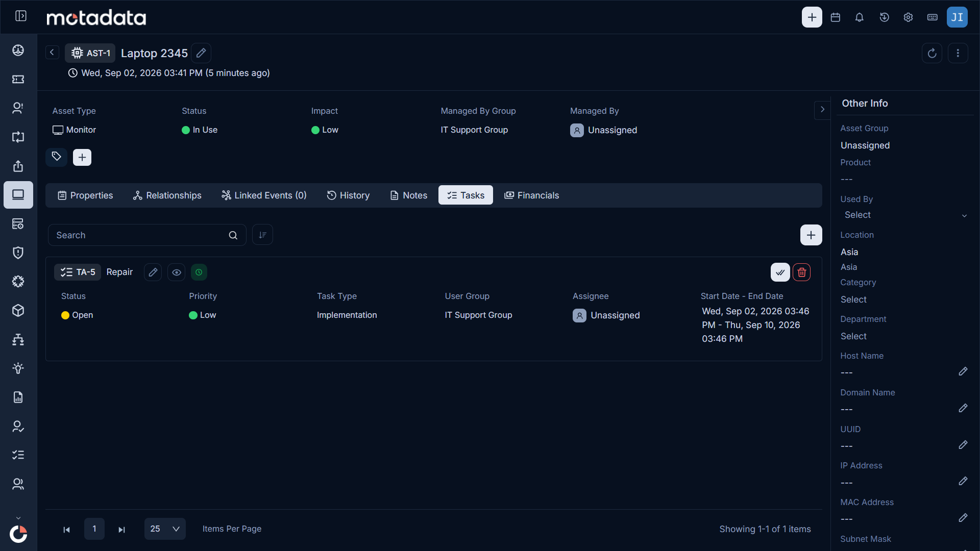View TA-5 task with eye icon
980x551 pixels.
point(177,272)
